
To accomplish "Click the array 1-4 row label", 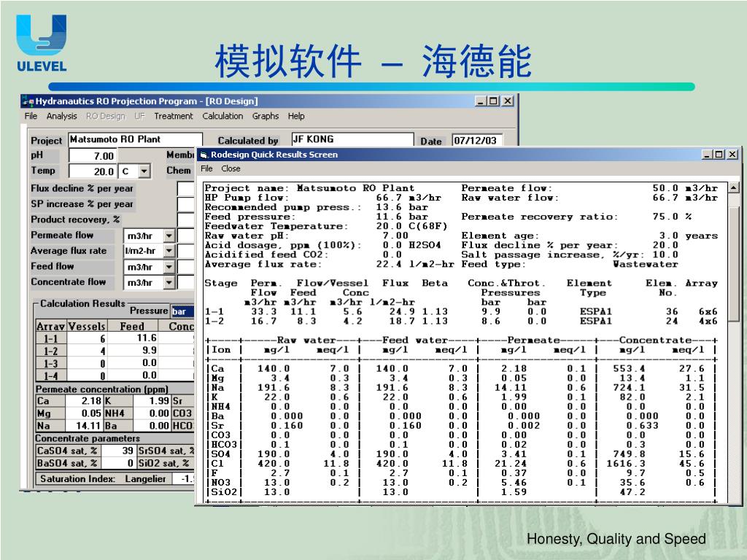I will click(x=51, y=376).
